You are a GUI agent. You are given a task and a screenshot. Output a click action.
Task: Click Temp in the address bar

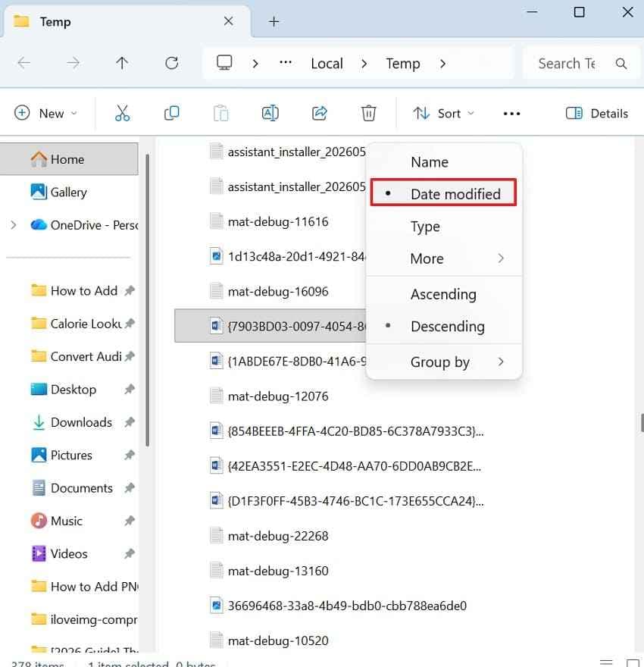pyautogui.click(x=403, y=64)
